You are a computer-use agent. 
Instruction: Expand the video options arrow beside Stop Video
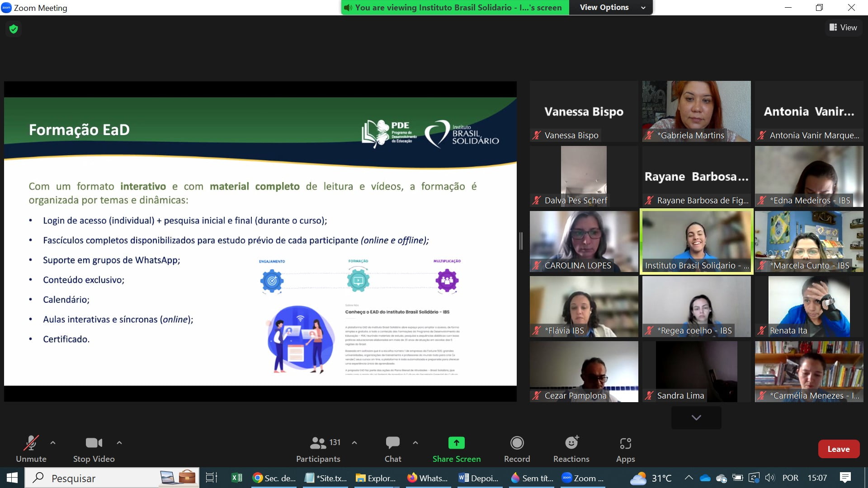(x=119, y=443)
